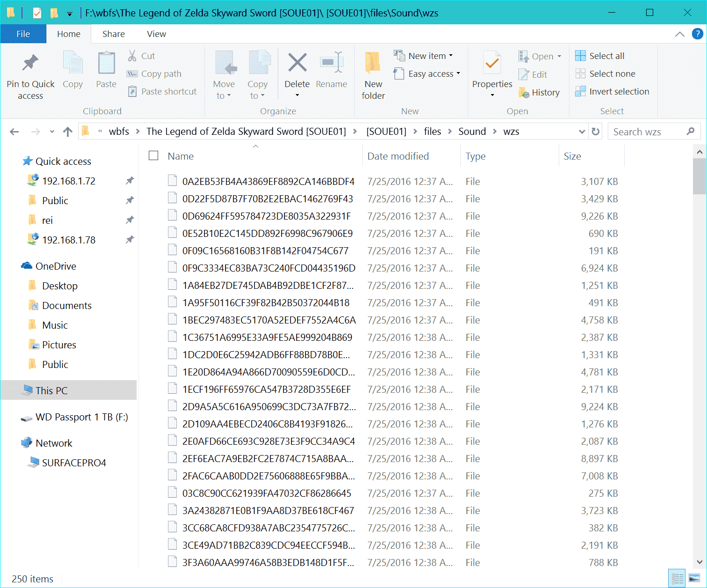Click the vertical scrollbar thumb

click(x=700, y=176)
